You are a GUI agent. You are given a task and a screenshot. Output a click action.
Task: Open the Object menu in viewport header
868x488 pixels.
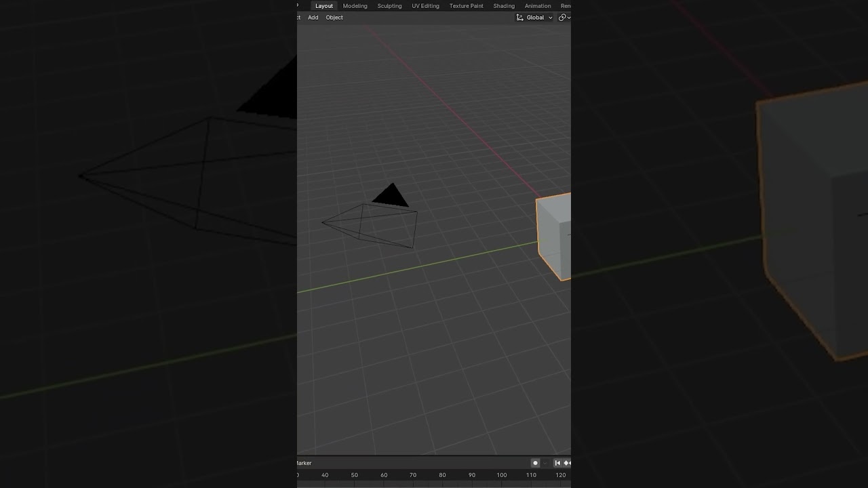tap(334, 18)
